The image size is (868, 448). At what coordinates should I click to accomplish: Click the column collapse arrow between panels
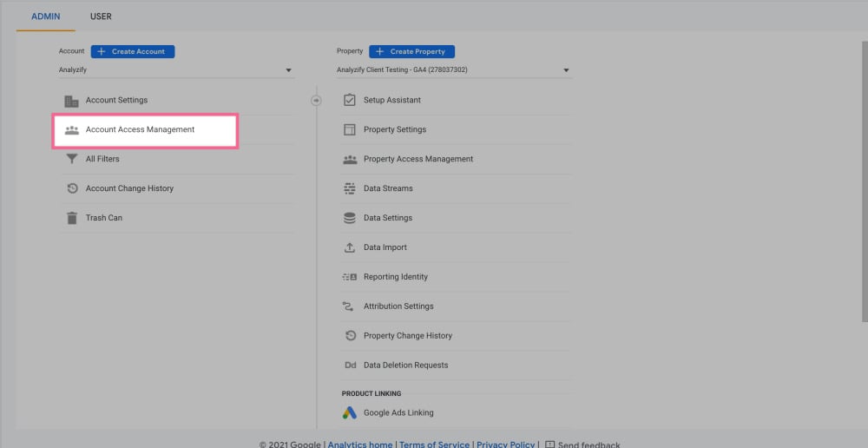316,101
